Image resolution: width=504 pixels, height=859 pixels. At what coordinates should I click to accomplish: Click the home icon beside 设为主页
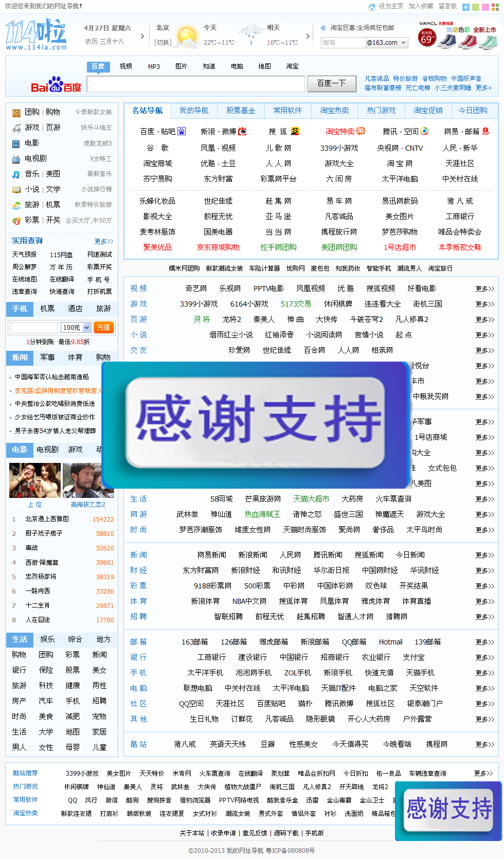[372, 7]
